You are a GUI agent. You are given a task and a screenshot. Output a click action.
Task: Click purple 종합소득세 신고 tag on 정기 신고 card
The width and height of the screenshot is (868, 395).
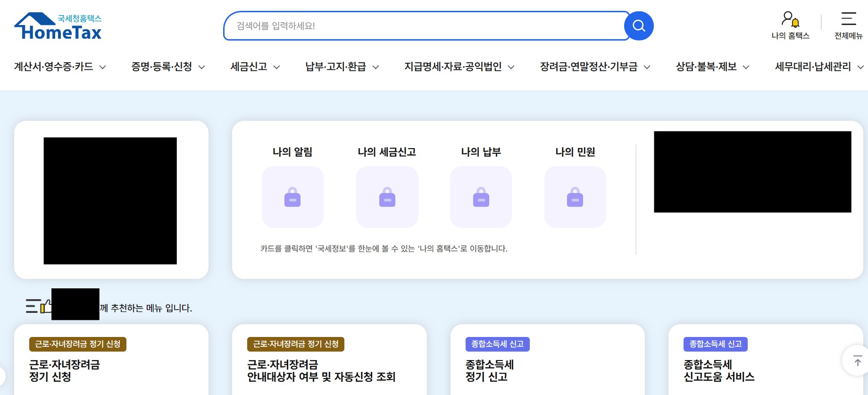tap(498, 344)
